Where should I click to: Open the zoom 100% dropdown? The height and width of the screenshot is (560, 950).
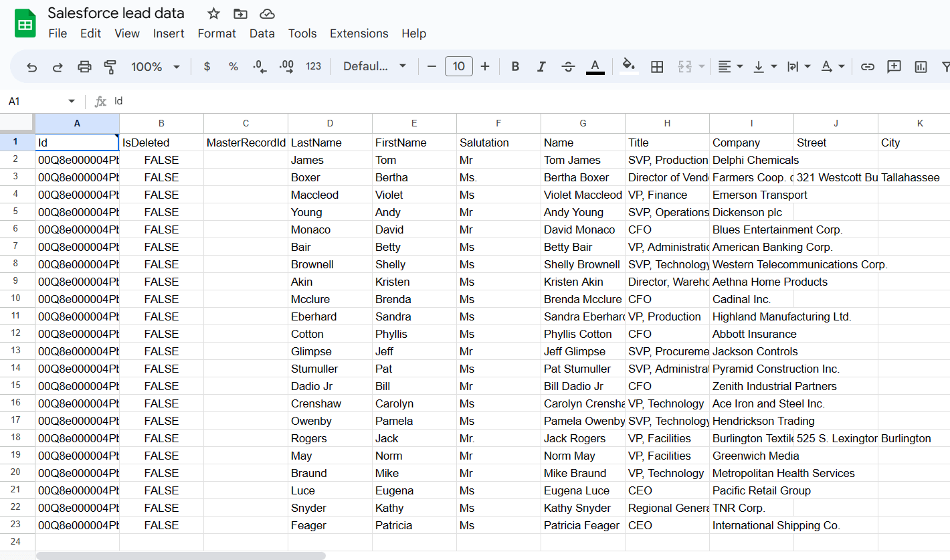pyautogui.click(x=155, y=66)
